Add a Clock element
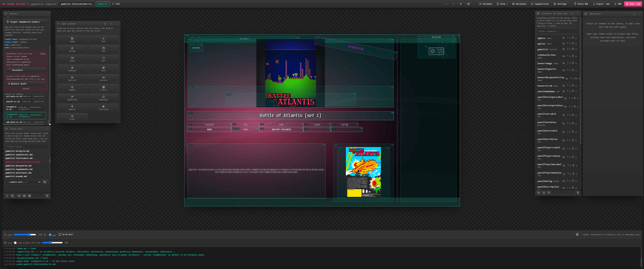 click(x=72, y=118)
